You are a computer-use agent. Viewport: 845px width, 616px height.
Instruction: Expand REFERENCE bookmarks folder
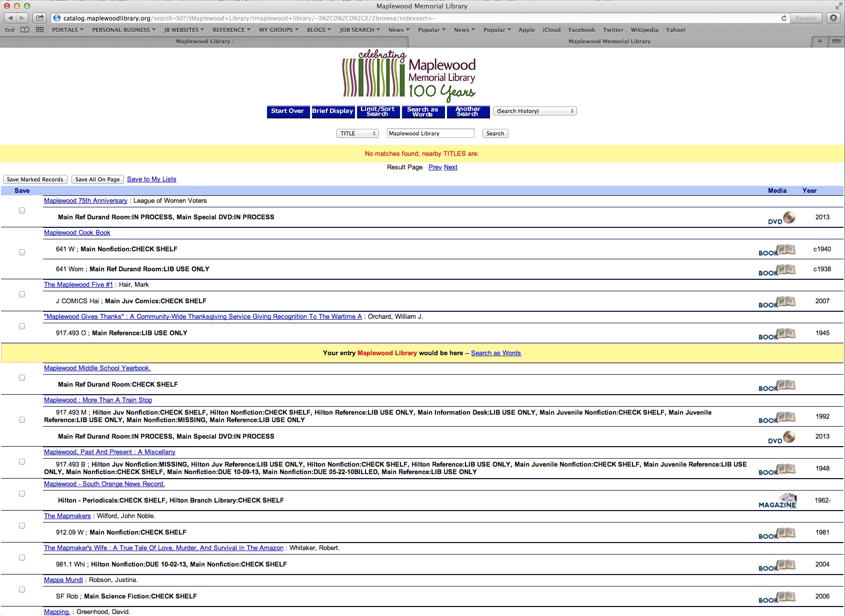click(231, 30)
